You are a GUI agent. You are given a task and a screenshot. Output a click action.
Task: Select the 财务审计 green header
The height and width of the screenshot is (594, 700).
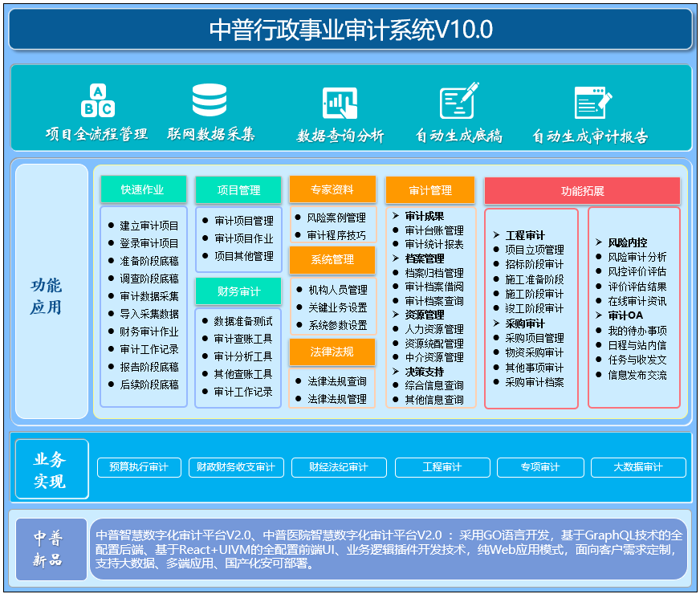click(x=239, y=291)
